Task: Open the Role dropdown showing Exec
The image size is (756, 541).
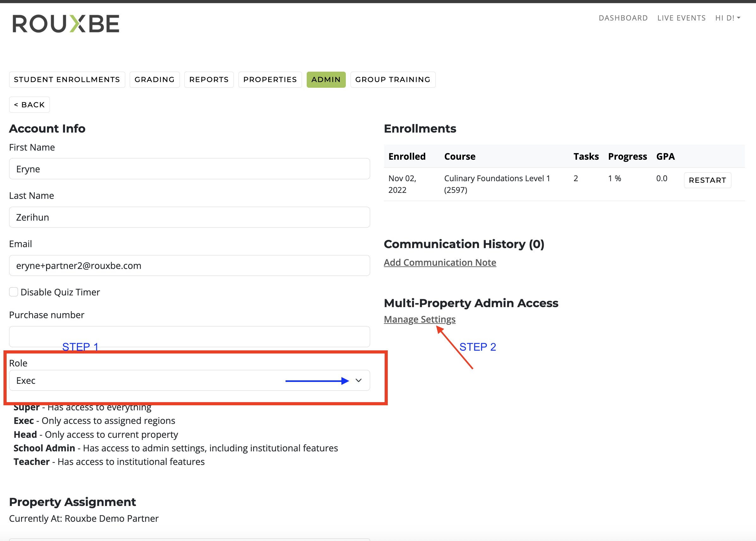Action: pos(190,380)
